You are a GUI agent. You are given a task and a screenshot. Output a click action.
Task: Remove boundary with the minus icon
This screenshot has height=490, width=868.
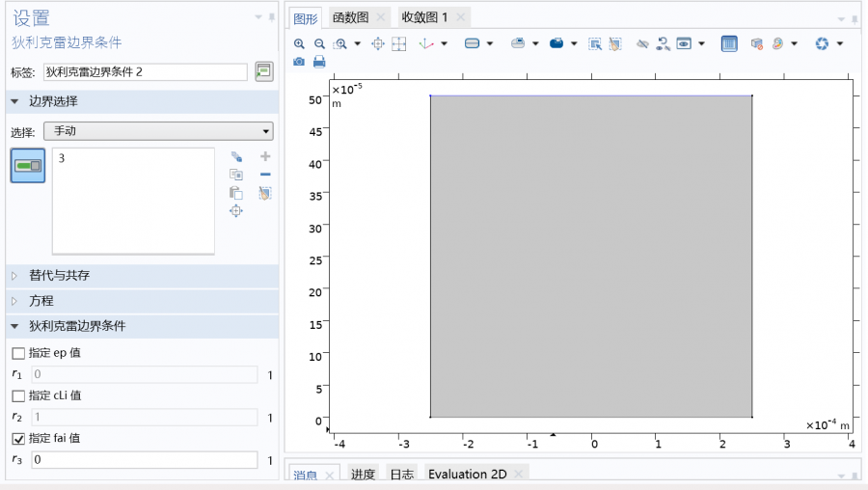[x=265, y=175]
